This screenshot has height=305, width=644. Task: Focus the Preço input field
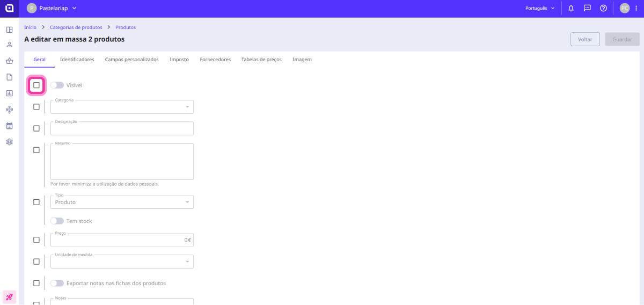pos(122,240)
